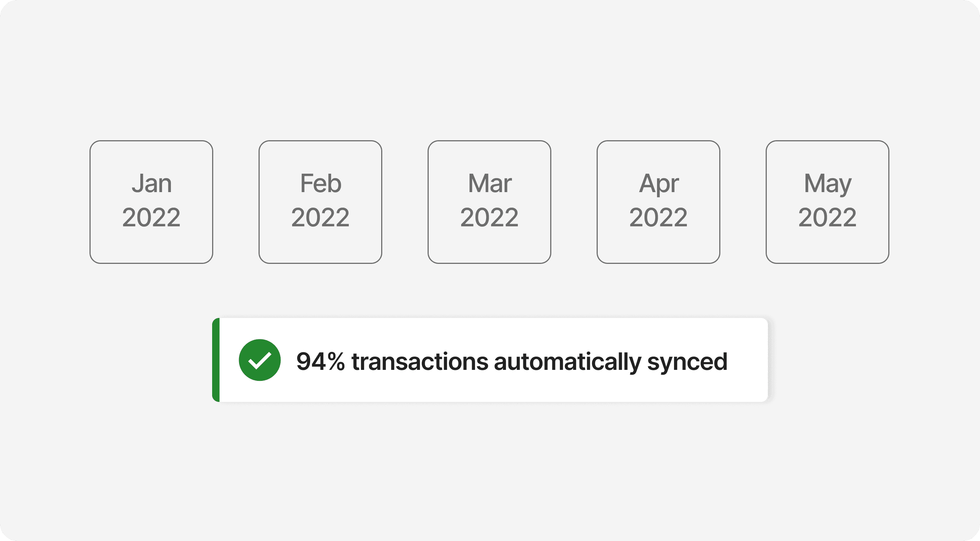This screenshot has height=541, width=980.
Task: Click the green accent bar on the notification
Action: click(216, 360)
